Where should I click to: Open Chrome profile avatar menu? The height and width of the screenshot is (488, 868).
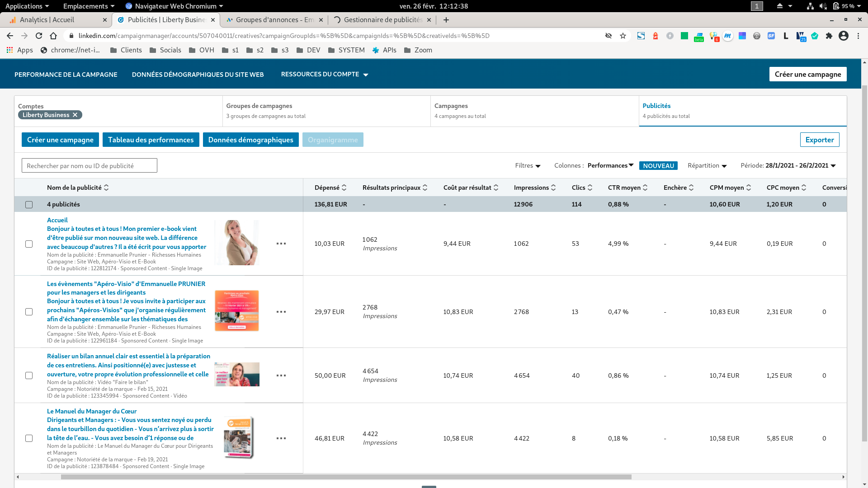pos(844,36)
